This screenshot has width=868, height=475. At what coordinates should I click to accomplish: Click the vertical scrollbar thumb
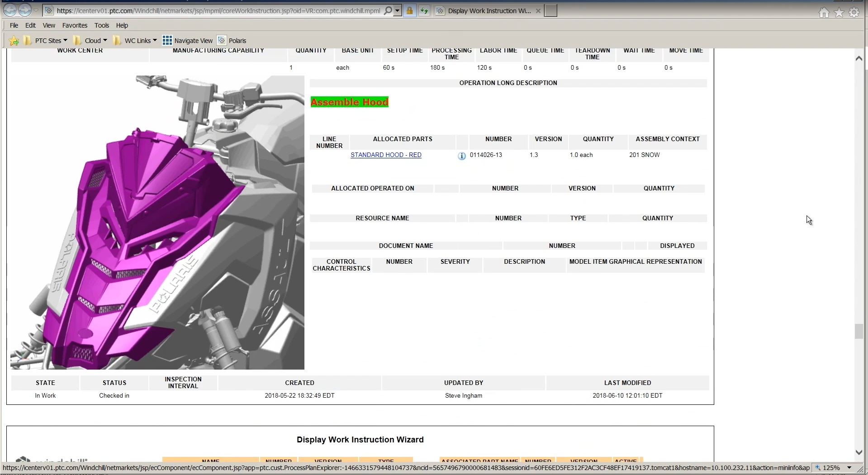pos(859,331)
